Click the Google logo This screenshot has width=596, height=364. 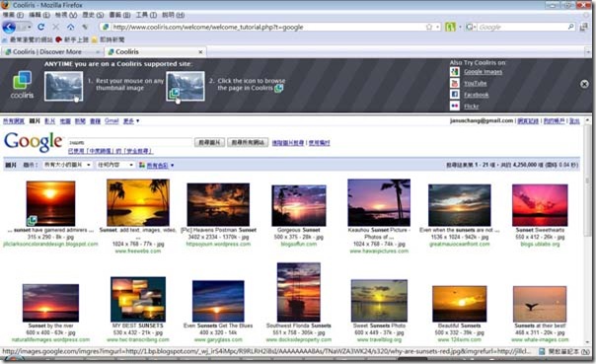point(34,142)
